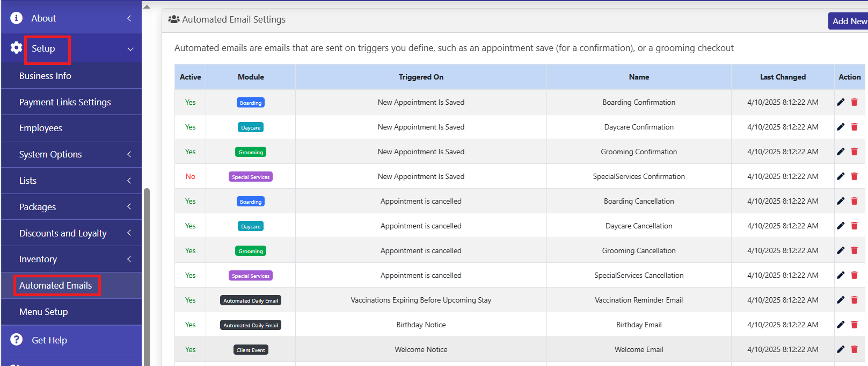
Task: Edit the Grooming Cancellation email
Action: pos(841,250)
